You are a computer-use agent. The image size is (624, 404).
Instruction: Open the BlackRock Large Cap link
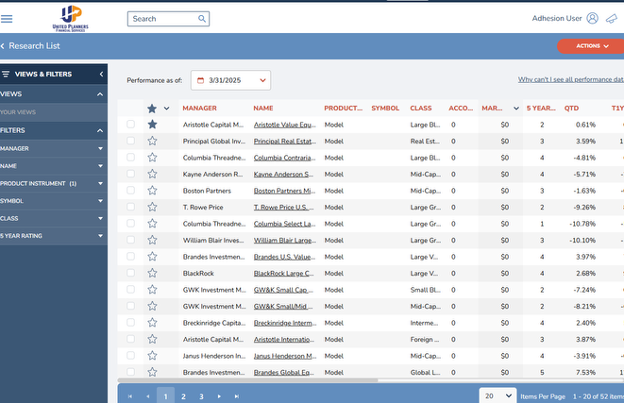(284, 273)
